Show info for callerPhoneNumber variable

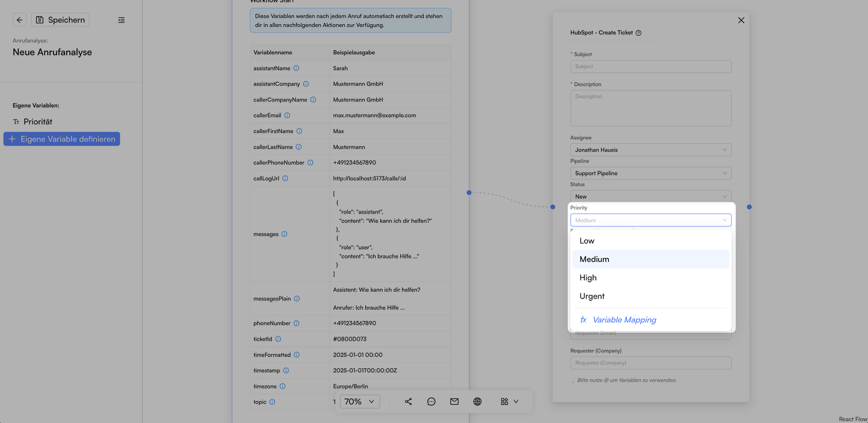[x=310, y=162]
